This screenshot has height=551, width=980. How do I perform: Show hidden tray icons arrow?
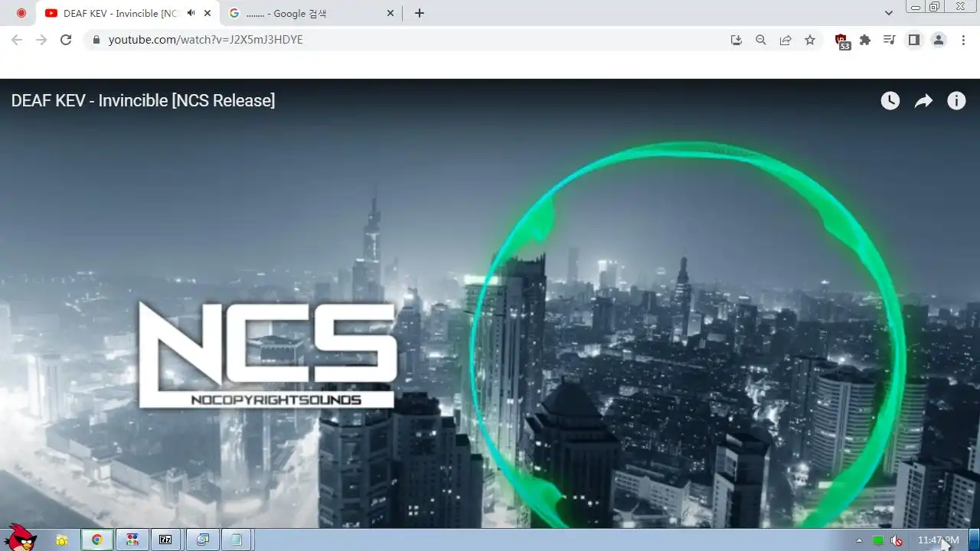tap(859, 540)
